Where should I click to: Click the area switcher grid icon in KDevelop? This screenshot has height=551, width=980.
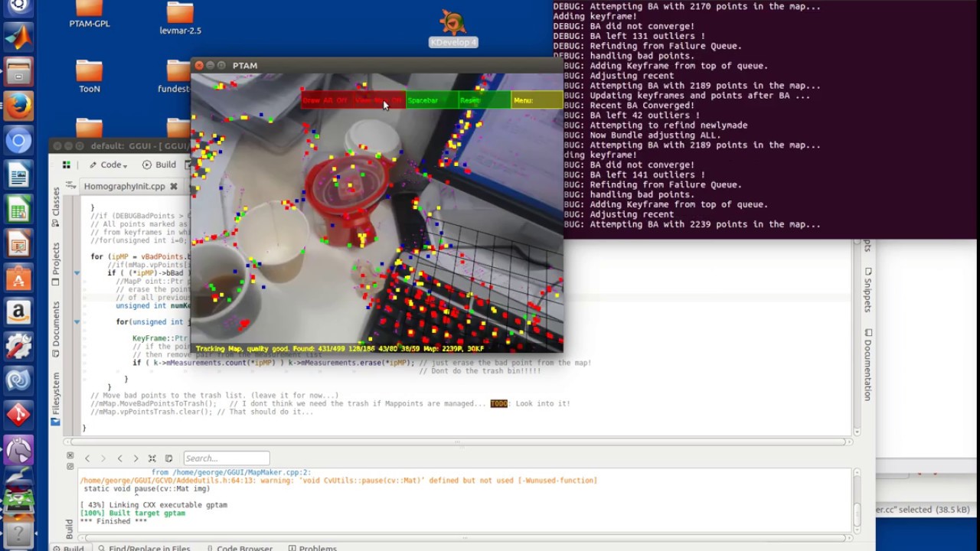[67, 165]
